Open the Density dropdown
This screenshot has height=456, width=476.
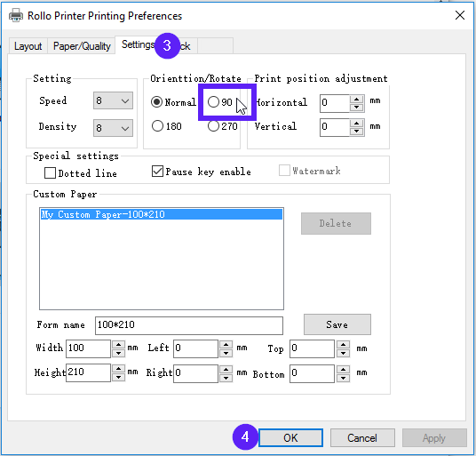pos(113,128)
